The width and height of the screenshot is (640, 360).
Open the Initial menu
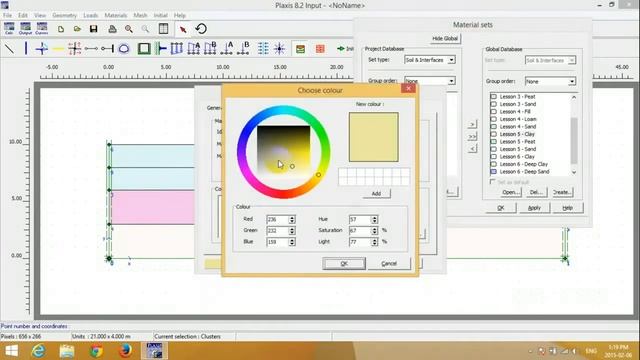coord(161,15)
